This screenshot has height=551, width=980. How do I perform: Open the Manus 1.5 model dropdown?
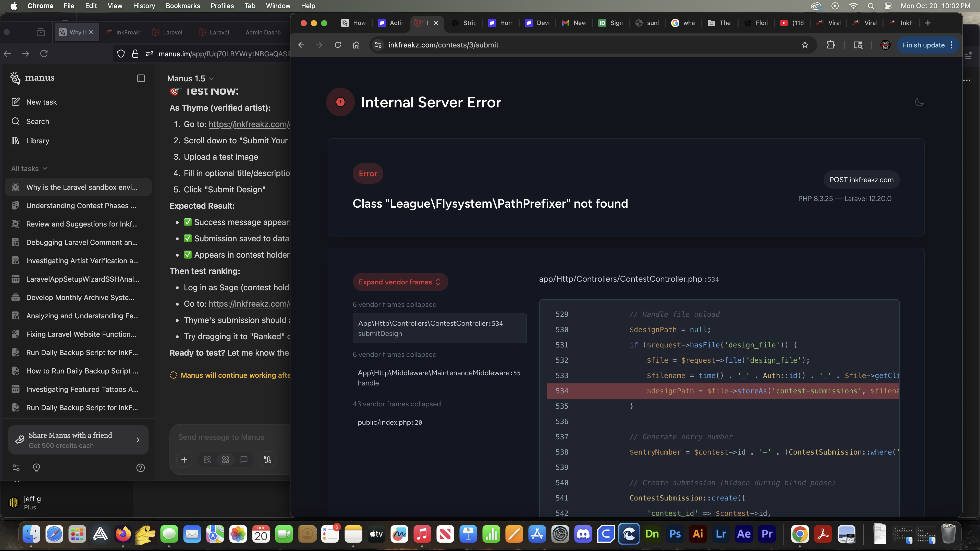[x=190, y=78]
